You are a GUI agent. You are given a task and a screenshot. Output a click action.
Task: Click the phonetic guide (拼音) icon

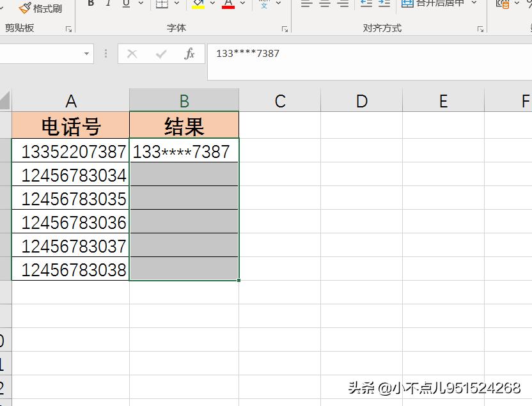(264, 4)
